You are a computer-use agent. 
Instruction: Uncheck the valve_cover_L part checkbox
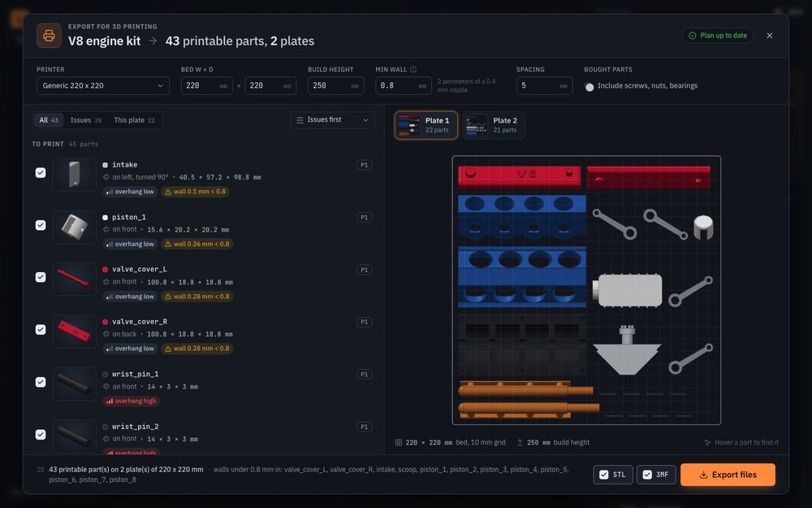[41, 277]
